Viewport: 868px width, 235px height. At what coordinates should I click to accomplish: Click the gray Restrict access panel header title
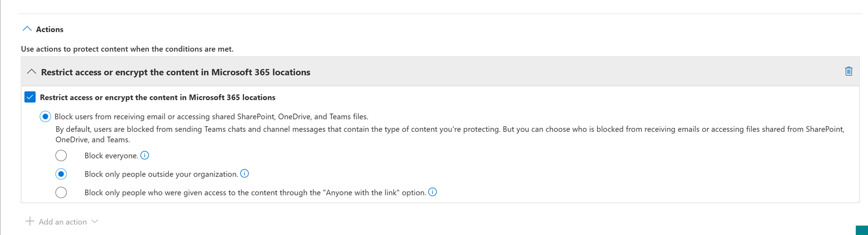175,72
